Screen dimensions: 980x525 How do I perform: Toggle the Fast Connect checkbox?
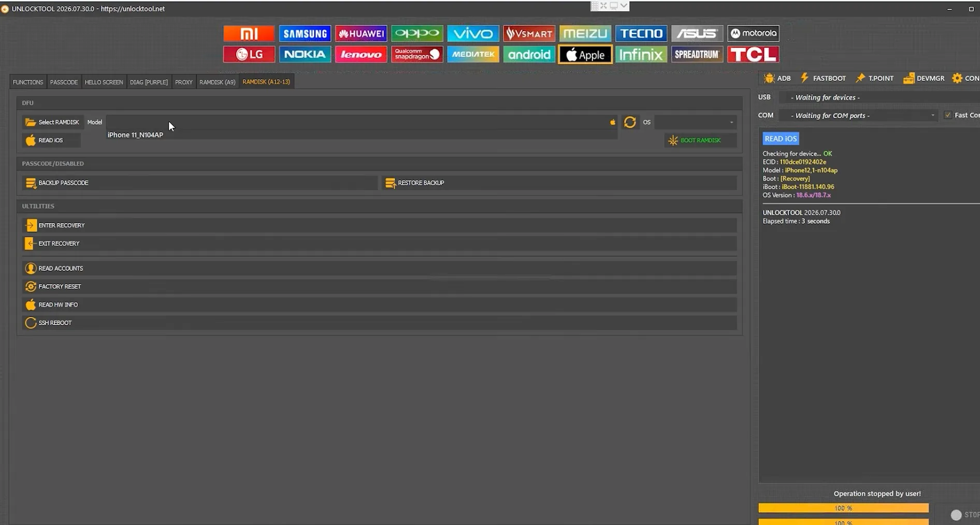(x=948, y=115)
